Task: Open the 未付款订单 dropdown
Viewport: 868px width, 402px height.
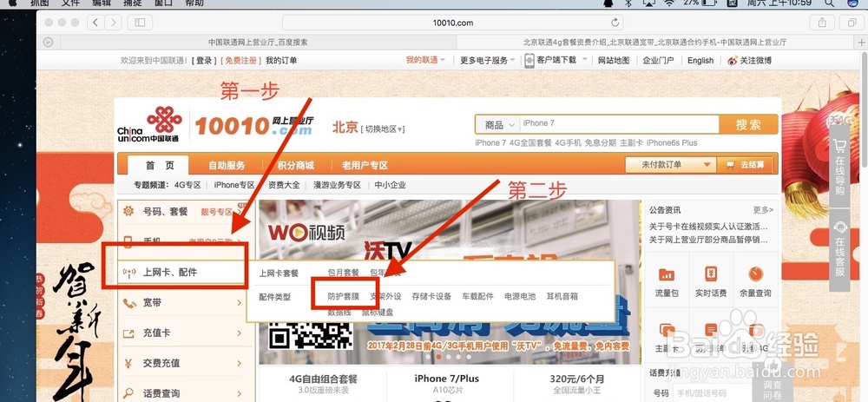Action: pos(670,164)
